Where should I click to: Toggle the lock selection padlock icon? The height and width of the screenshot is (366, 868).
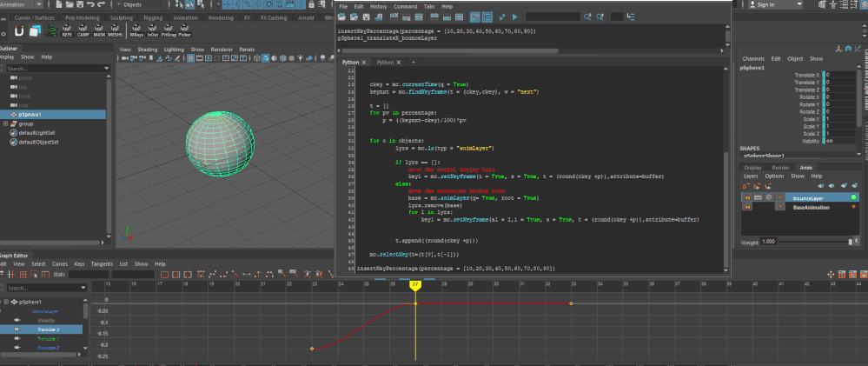311,4
